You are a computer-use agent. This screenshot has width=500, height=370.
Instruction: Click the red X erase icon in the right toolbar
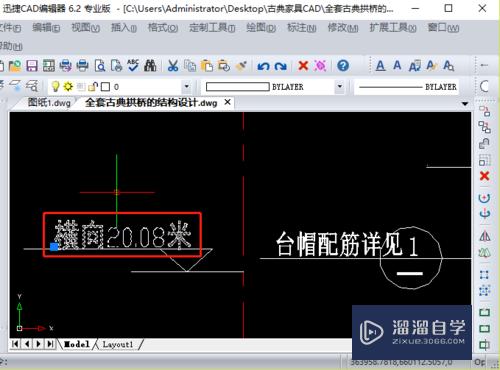[485, 176]
